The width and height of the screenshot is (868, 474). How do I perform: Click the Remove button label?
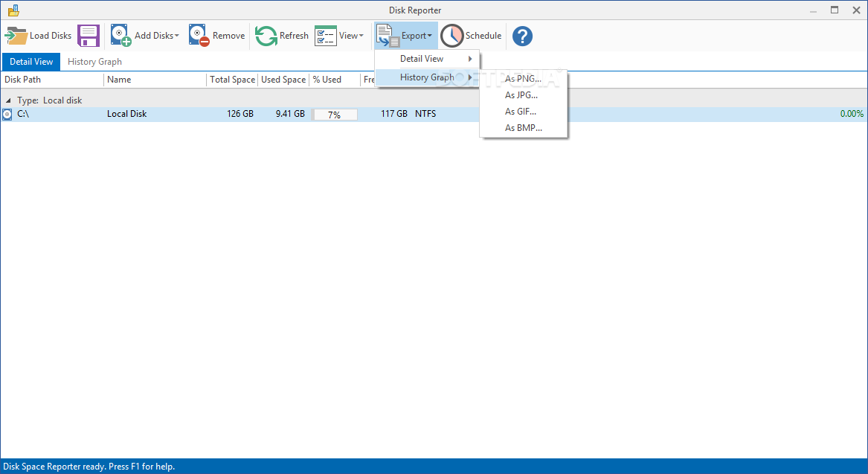point(228,36)
